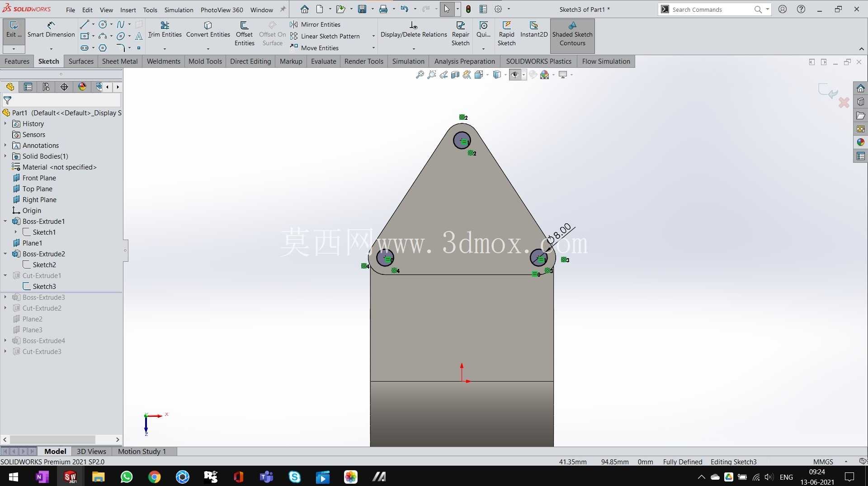Open WhatsApp from the taskbar
The width and height of the screenshot is (868, 486).
click(127, 477)
